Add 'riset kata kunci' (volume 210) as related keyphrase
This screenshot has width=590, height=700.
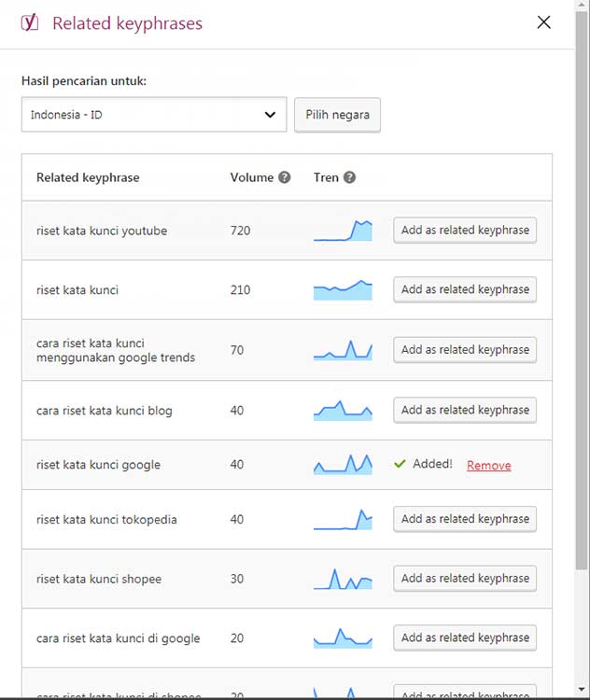pos(465,289)
